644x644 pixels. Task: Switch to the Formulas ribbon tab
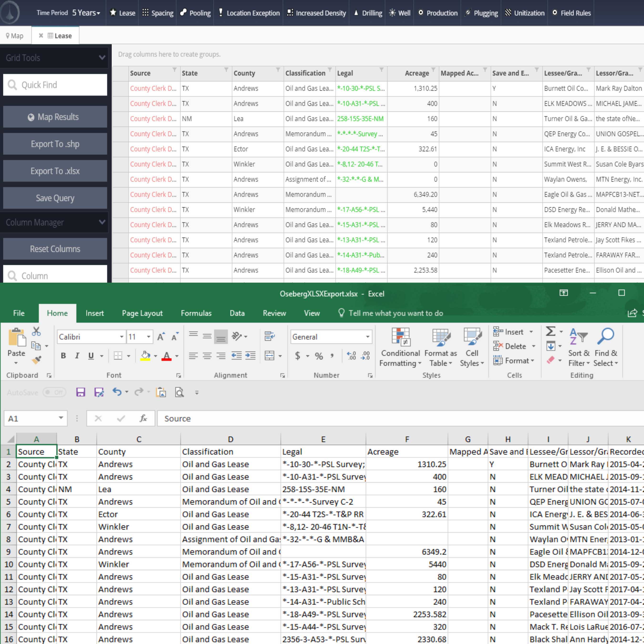tap(196, 313)
